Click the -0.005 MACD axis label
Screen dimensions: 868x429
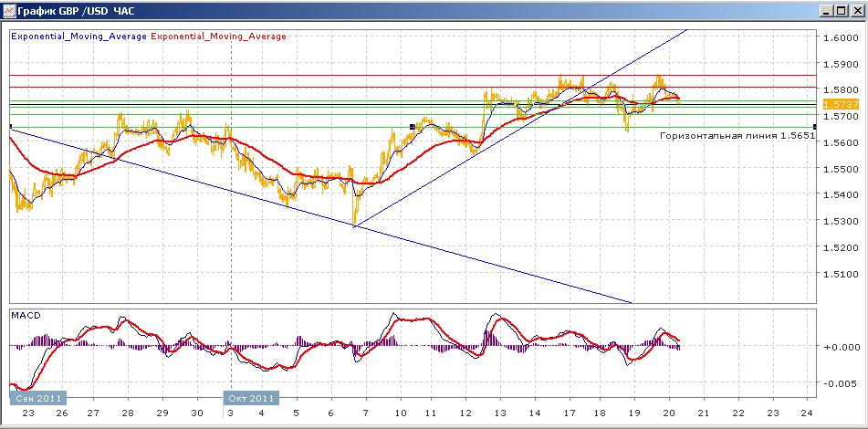tap(839, 383)
